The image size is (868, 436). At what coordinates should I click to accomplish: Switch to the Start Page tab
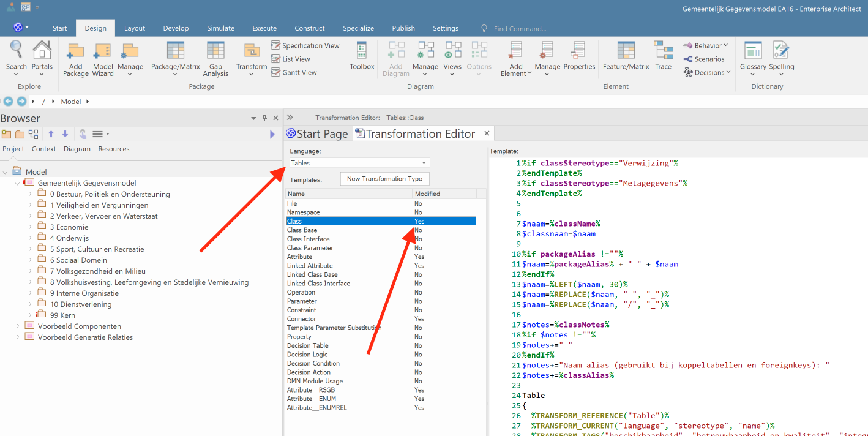(x=317, y=134)
